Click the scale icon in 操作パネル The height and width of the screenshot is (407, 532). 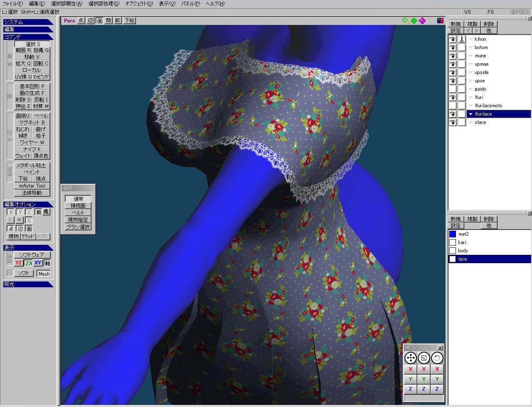tap(424, 358)
